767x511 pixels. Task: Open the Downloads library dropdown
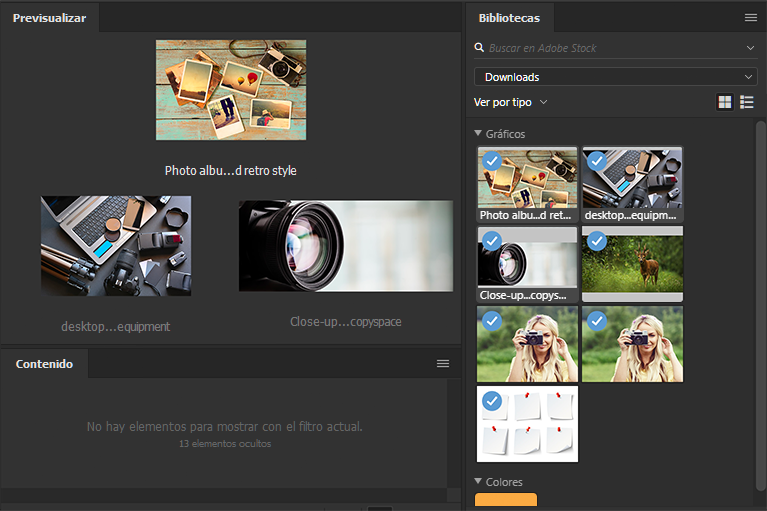coord(615,77)
